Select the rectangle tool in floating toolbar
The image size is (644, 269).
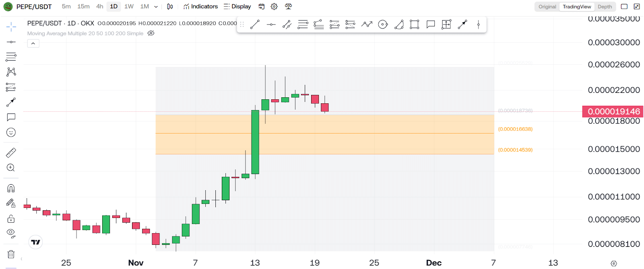tap(415, 25)
